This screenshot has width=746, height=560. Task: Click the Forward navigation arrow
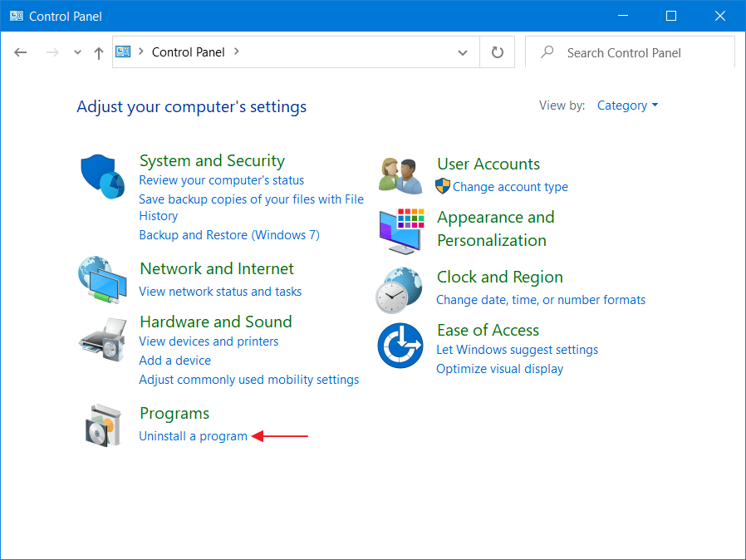[52, 52]
